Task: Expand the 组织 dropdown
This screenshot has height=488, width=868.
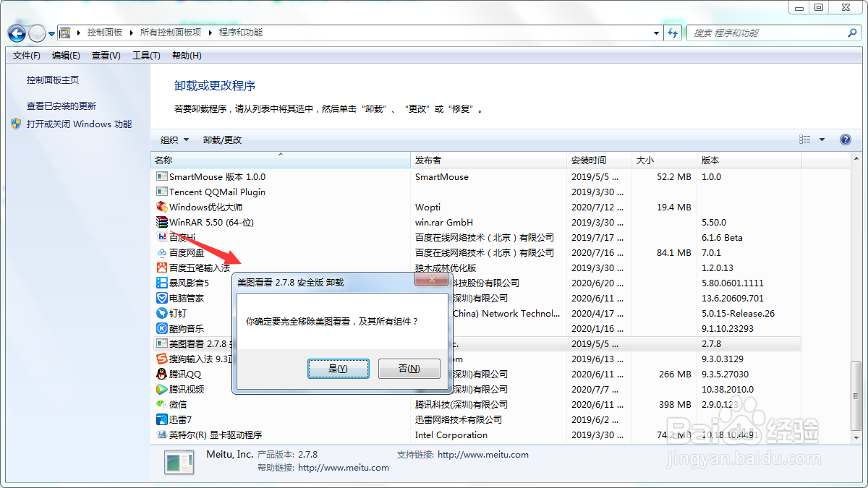Action: (x=174, y=140)
